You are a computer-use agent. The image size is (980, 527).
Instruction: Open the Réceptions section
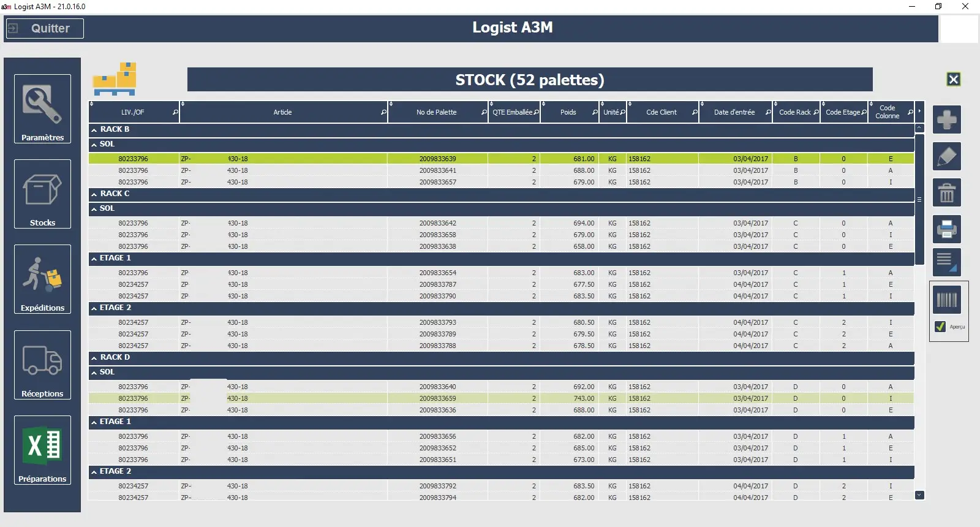coord(42,365)
